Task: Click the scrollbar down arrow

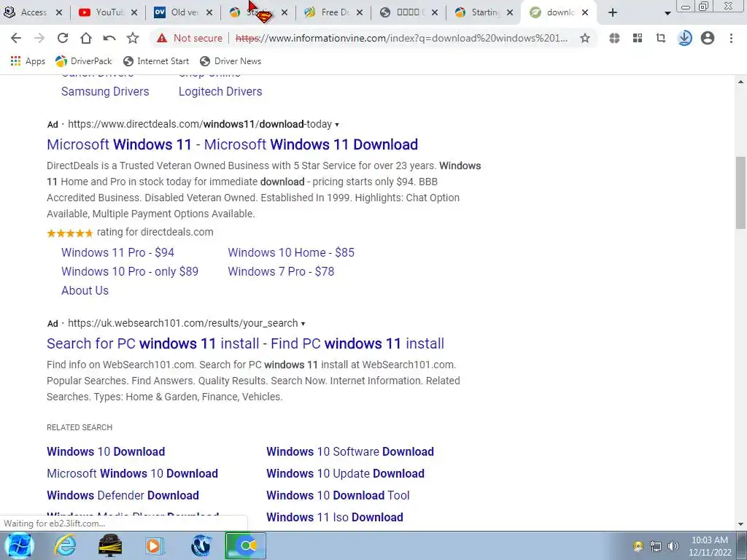Action: click(x=741, y=524)
